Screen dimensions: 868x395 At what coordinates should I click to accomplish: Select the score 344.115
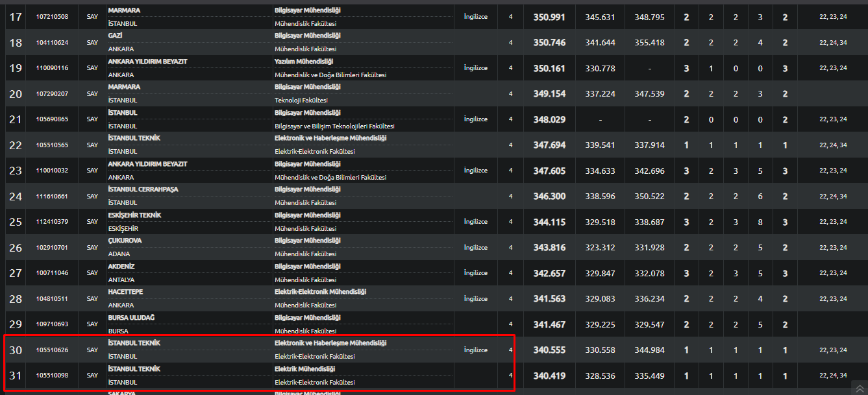pos(549,222)
